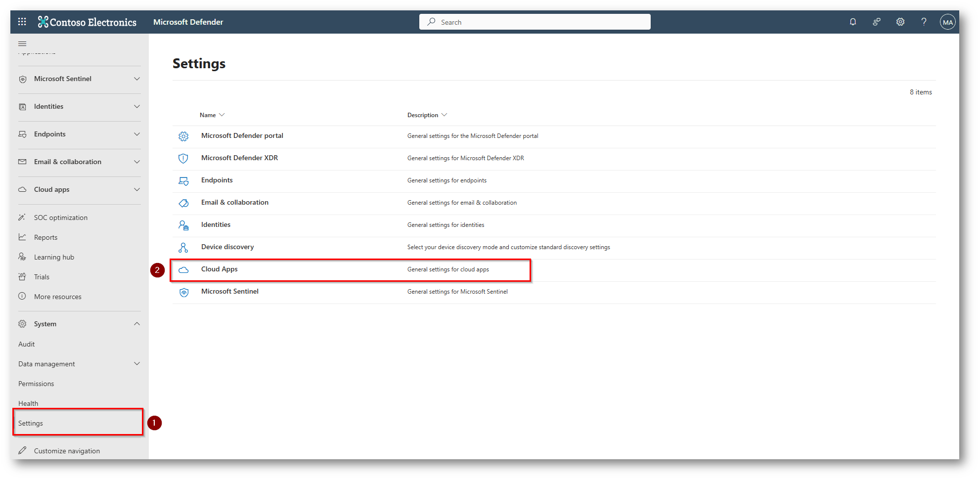
Task: Collapse the navigation hamburger menu
Action: 22,44
